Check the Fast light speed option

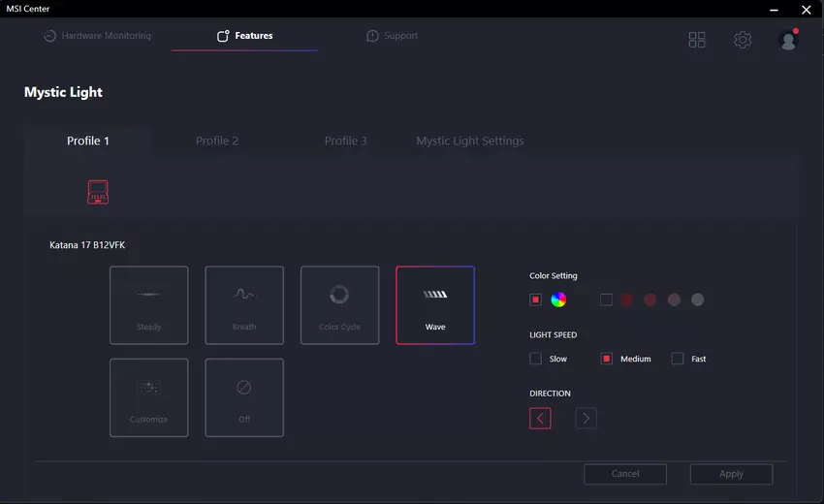pyautogui.click(x=678, y=359)
